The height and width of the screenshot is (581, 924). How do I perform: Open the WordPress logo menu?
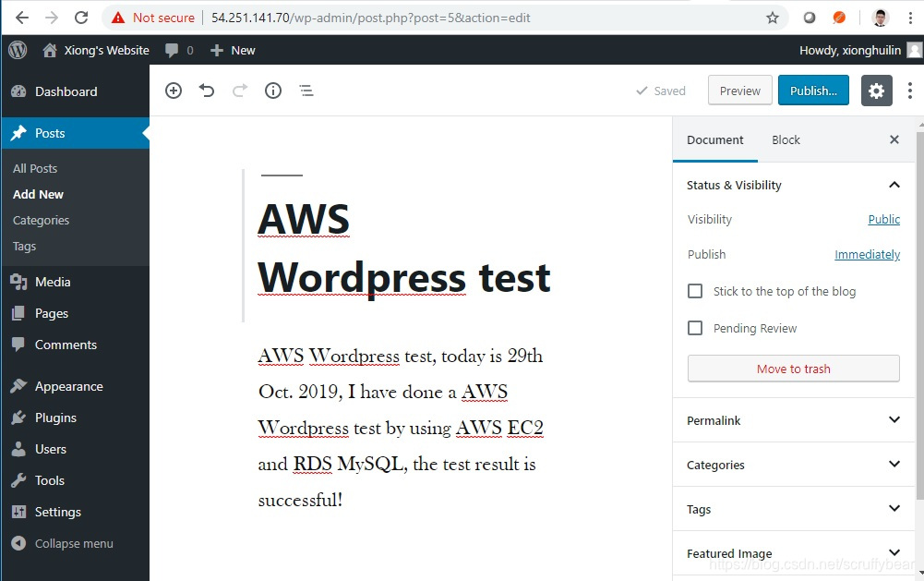click(x=18, y=50)
